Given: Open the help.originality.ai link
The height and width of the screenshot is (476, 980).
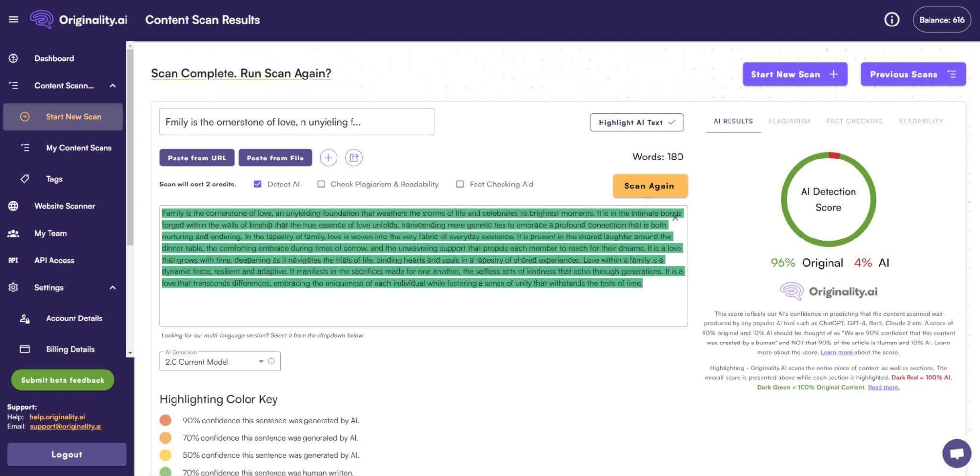Looking at the screenshot, I should pyautogui.click(x=57, y=417).
